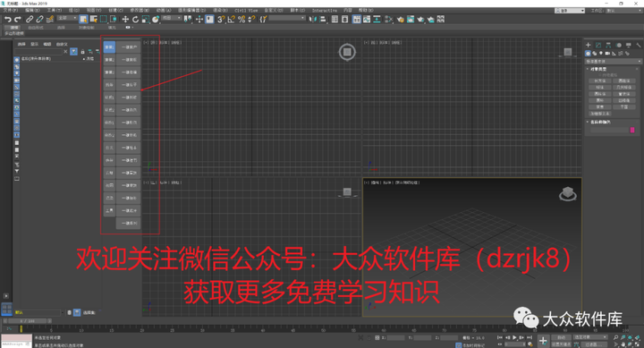Open the Curve Editor from toolbar
644x348 pixels.
tap(367, 19)
